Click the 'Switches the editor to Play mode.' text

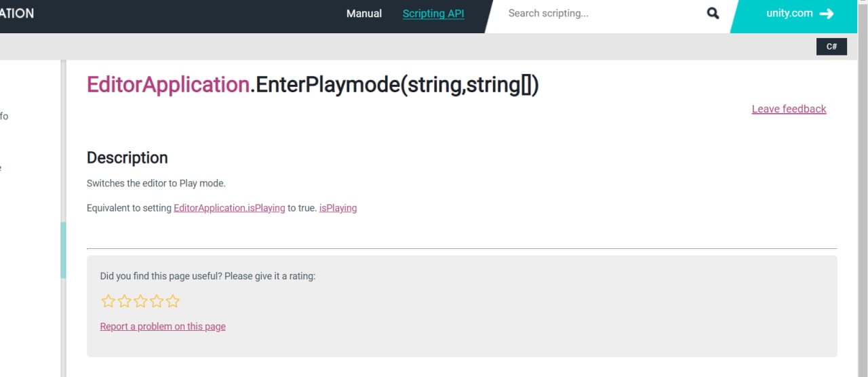coord(156,184)
